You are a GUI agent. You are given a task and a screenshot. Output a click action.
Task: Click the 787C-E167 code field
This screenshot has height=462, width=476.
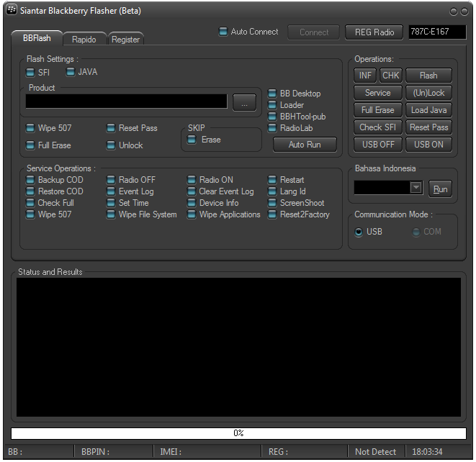(x=437, y=32)
